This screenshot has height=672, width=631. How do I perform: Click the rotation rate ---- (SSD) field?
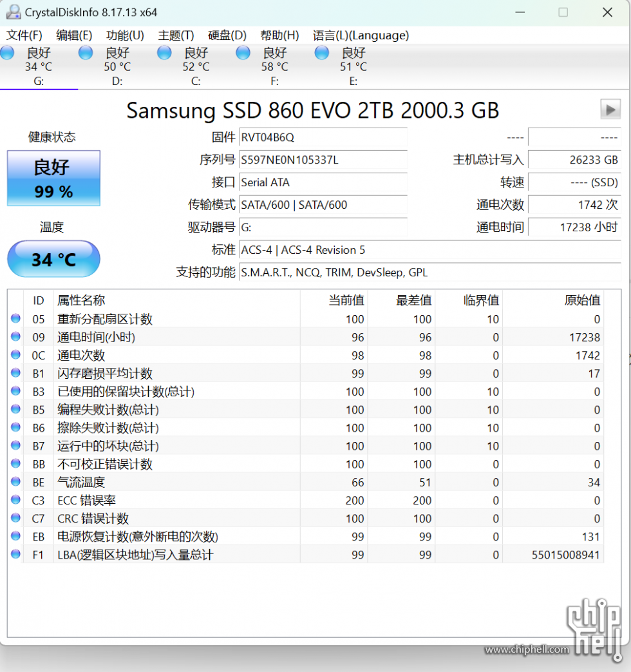click(x=574, y=182)
